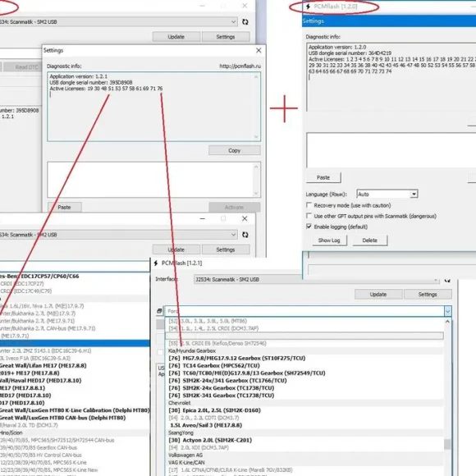Viewport: 476px width, 476px height.
Task: Click the blue highlighted row in the left ECU list
Action: (x=75, y=343)
